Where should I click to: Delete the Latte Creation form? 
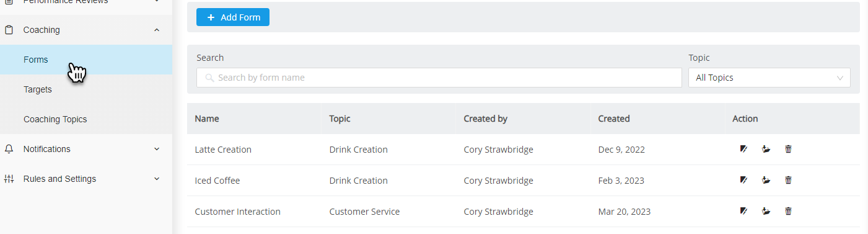(x=788, y=149)
